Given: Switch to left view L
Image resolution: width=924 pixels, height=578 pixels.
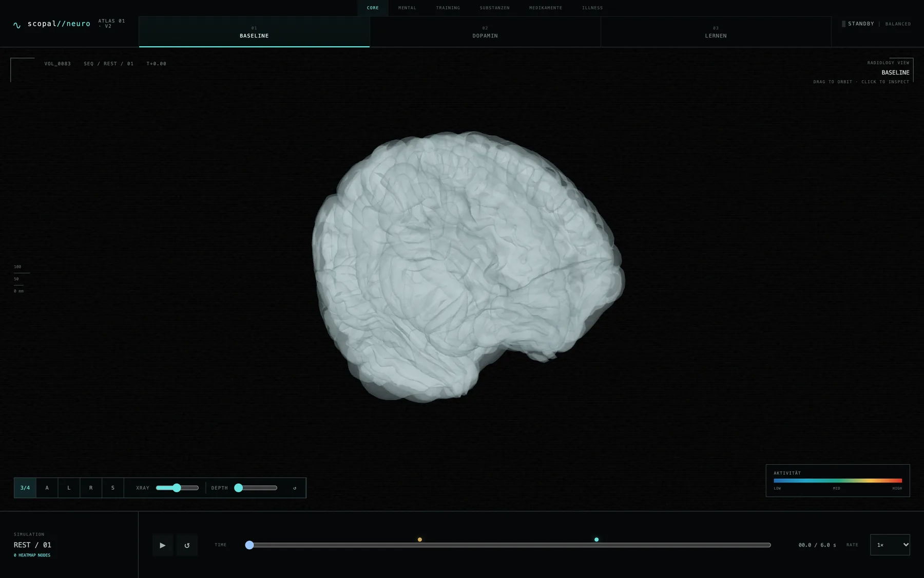Looking at the screenshot, I should point(69,488).
